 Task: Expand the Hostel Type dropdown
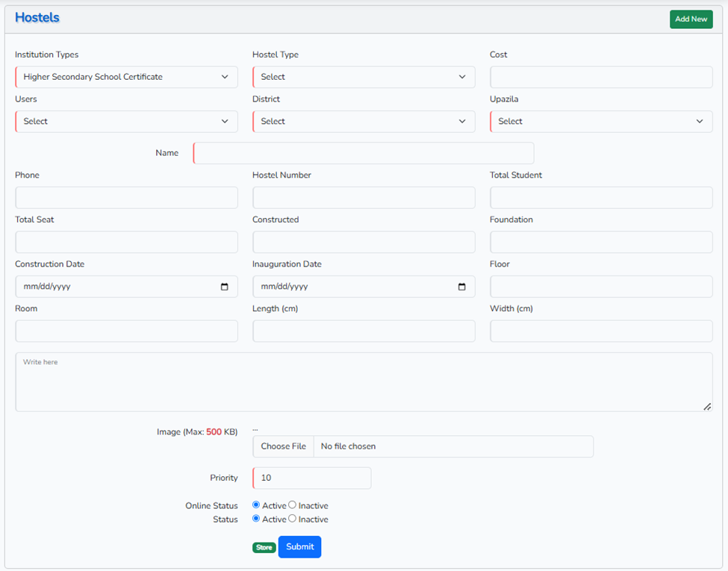[364, 77]
